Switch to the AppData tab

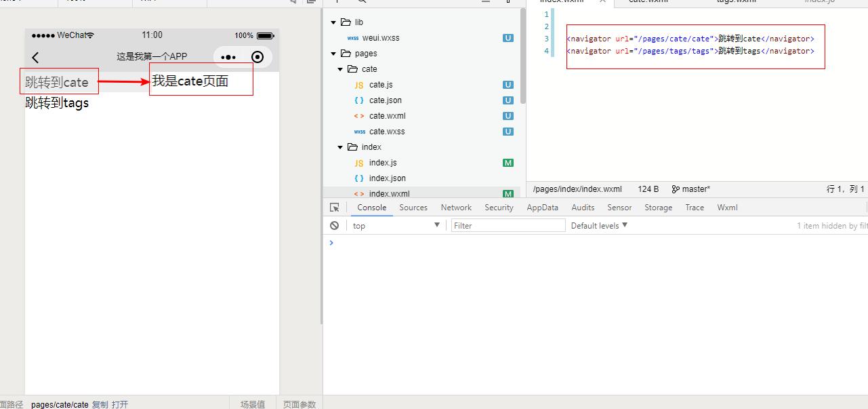(542, 208)
